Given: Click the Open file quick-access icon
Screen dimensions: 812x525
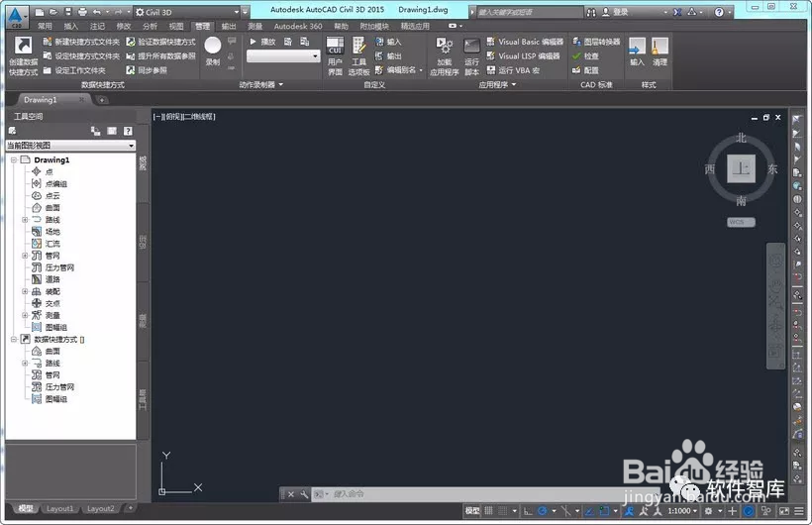Looking at the screenshot, I should coord(53,12).
